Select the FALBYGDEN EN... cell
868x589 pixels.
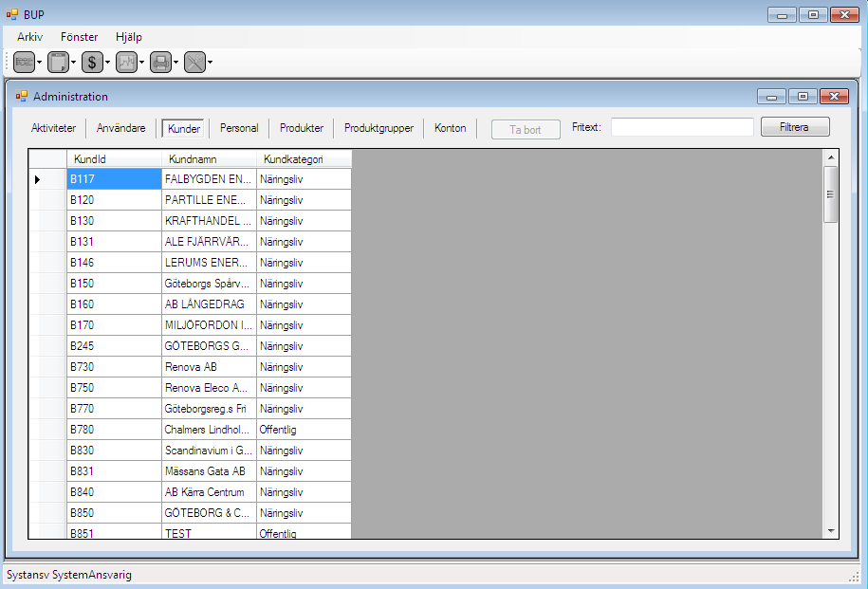click(x=209, y=179)
